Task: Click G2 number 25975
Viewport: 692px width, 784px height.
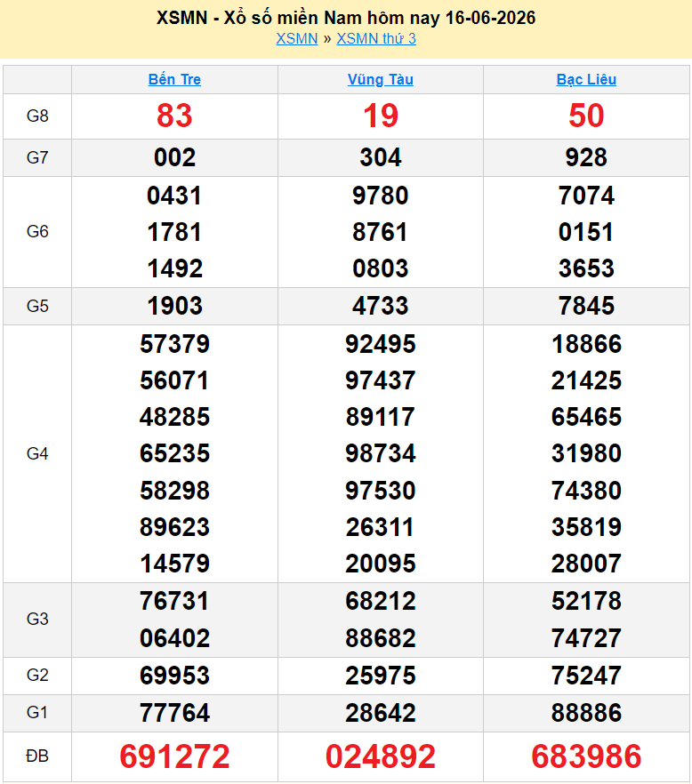Action: (381, 676)
